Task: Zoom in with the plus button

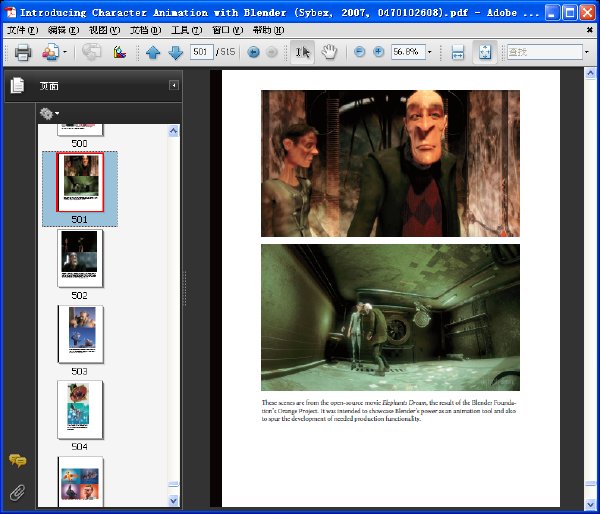Action: coord(378,51)
